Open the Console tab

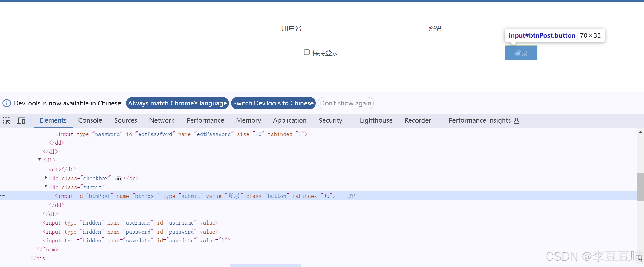(x=90, y=120)
